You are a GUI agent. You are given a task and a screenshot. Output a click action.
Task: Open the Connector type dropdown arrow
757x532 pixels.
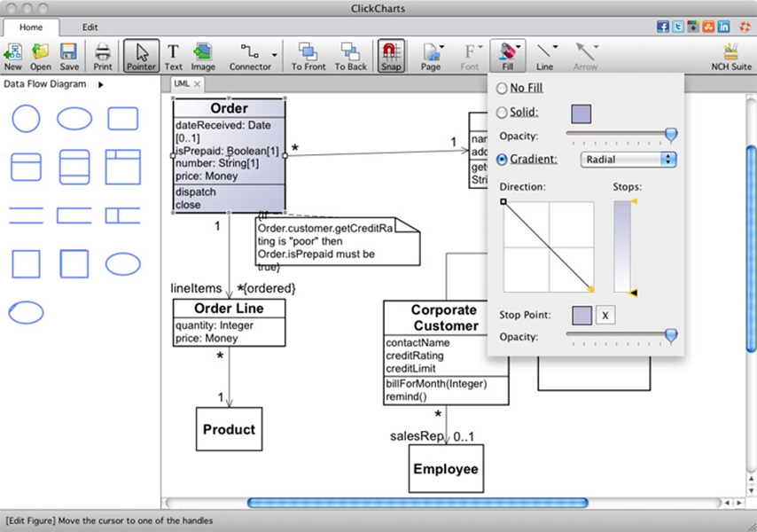tap(274, 55)
